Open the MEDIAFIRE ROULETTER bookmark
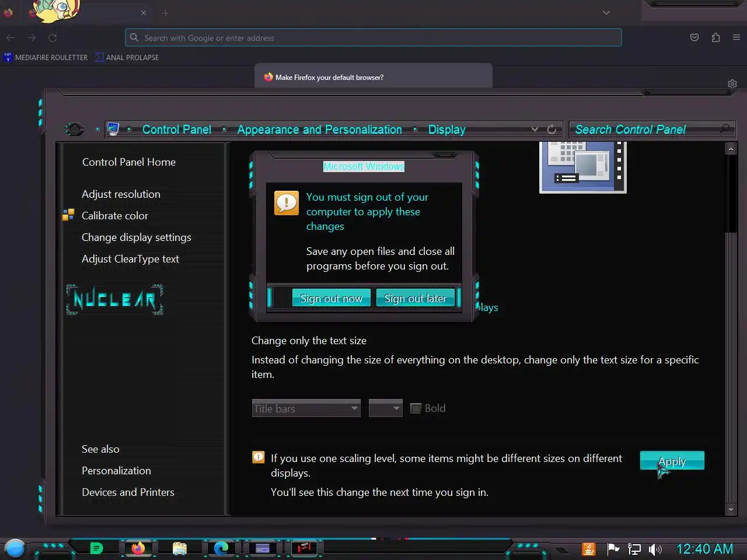This screenshot has width=747, height=560. point(46,57)
